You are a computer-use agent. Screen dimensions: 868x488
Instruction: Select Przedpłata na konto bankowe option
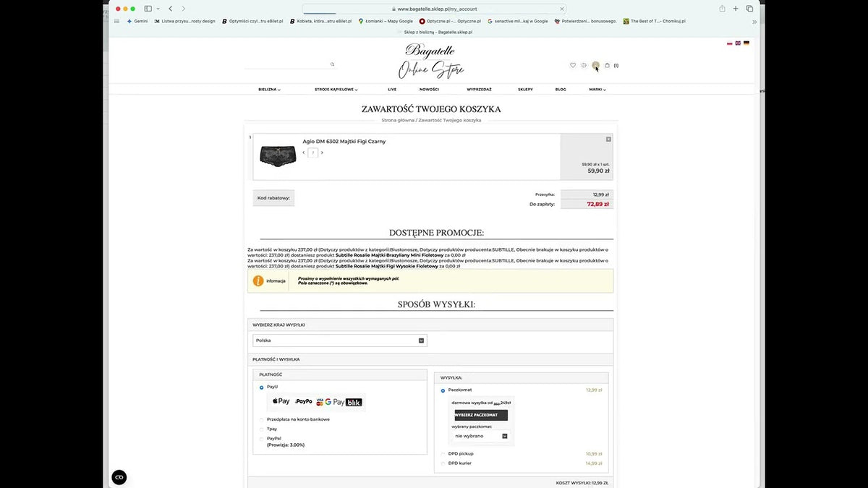[x=262, y=419]
